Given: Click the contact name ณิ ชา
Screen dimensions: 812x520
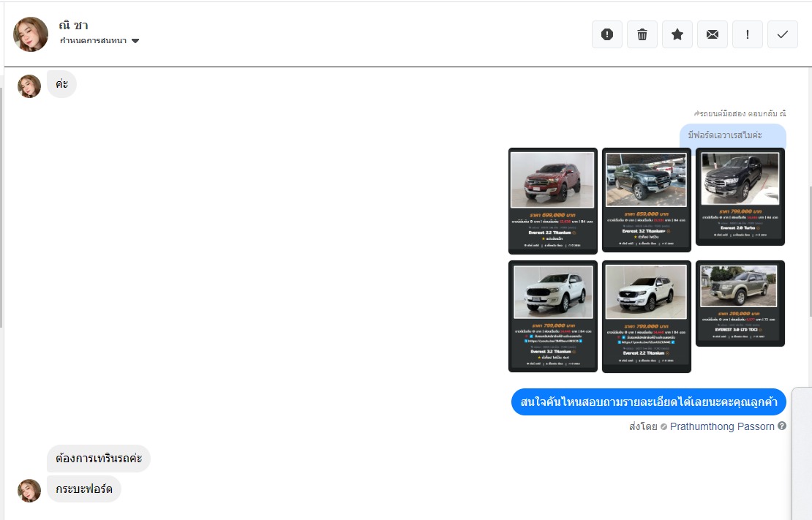Looking at the screenshot, I should tap(74, 25).
